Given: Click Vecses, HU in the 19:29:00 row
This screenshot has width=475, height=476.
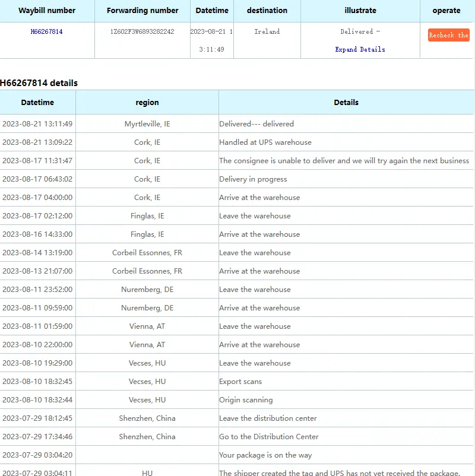Looking at the screenshot, I should point(147,363).
